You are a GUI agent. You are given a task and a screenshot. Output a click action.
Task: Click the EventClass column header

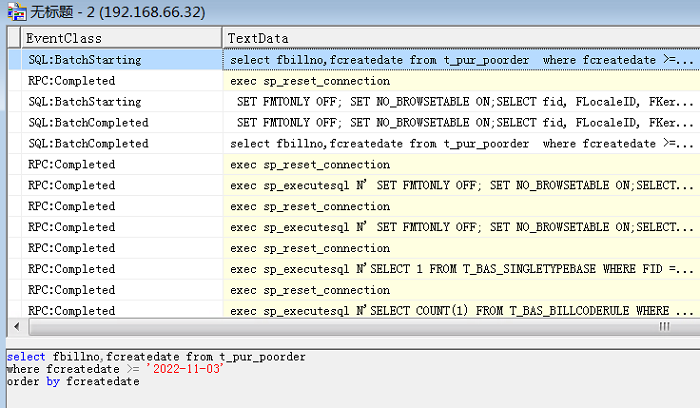120,38
